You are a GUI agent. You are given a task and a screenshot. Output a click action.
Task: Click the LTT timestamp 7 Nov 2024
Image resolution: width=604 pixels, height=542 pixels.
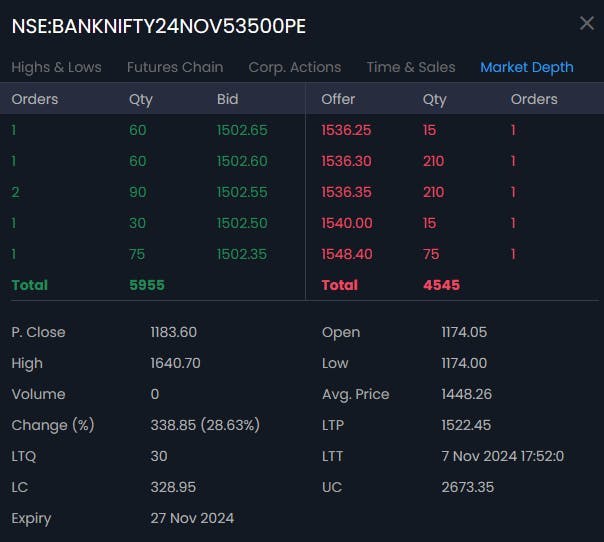tap(503, 456)
